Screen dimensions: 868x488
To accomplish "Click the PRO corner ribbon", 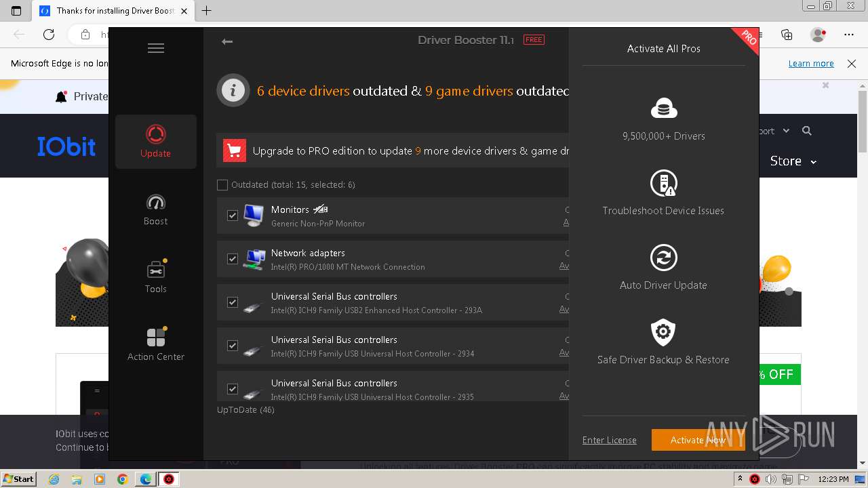I will coord(747,37).
